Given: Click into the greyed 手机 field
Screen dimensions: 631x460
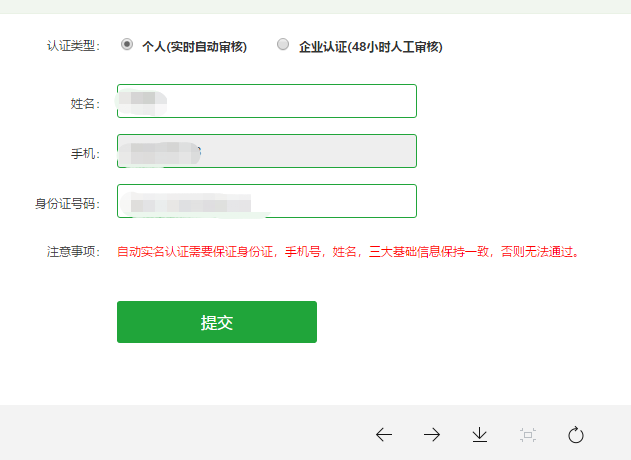Looking at the screenshot, I should pos(267,151).
